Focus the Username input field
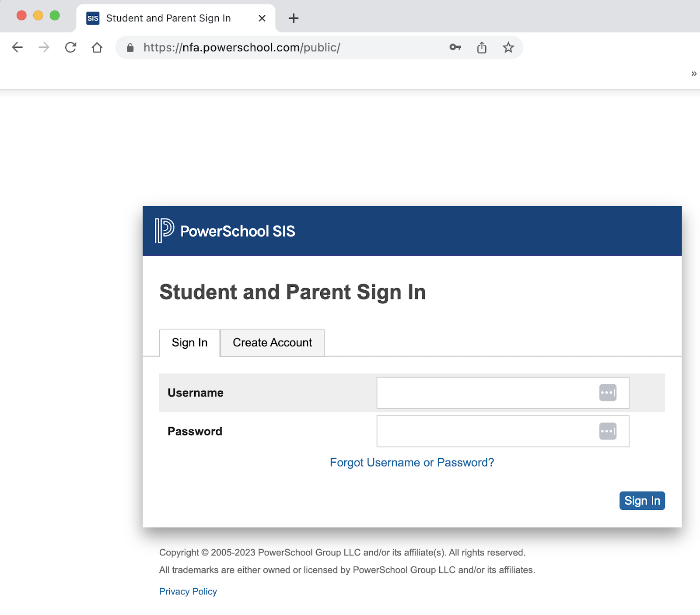The width and height of the screenshot is (700, 615). pos(486,393)
